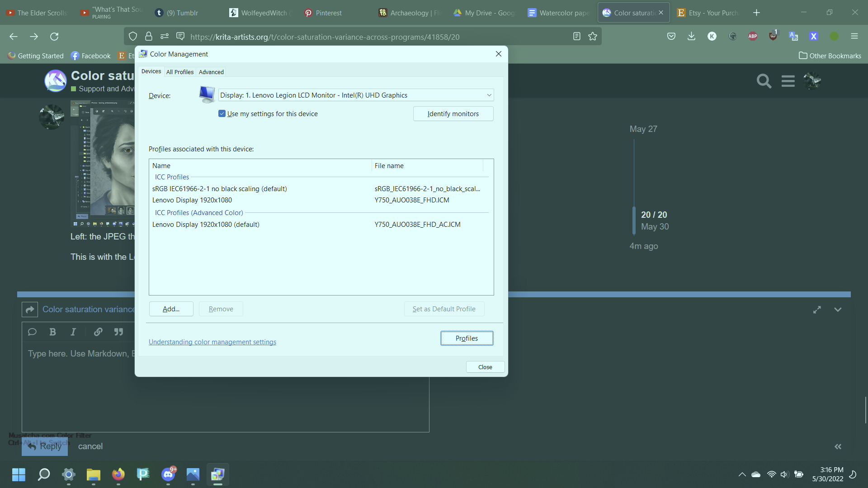
Task: Expand the system tray hidden icons arrow
Action: (742, 474)
